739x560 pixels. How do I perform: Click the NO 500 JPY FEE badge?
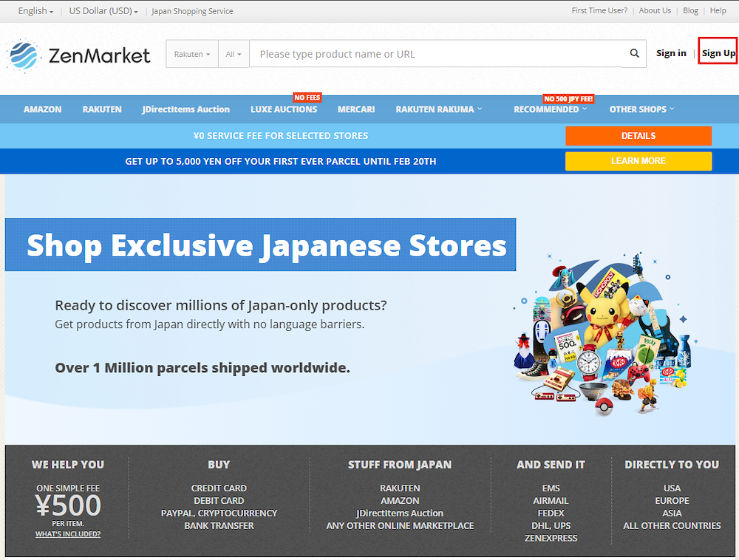coord(568,99)
